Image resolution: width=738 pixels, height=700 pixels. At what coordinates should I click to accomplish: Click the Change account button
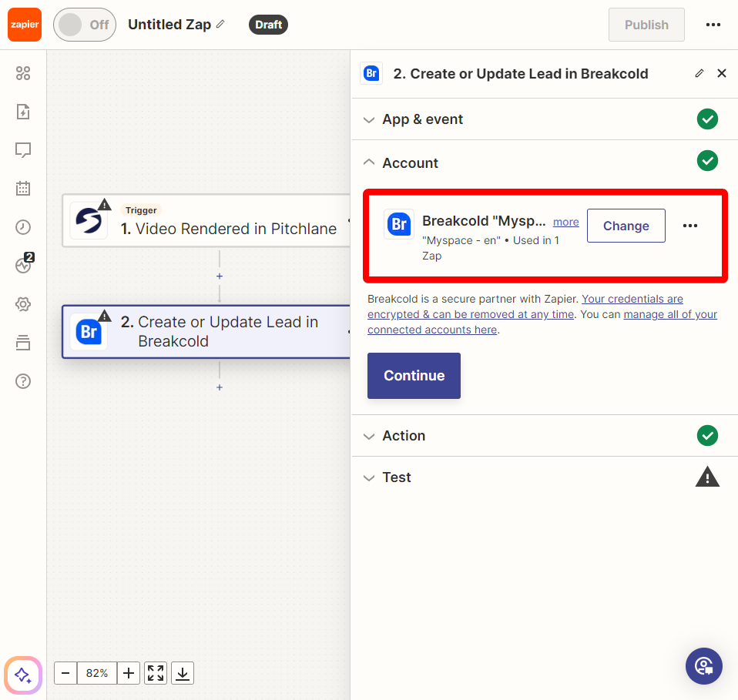click(626, 226)
